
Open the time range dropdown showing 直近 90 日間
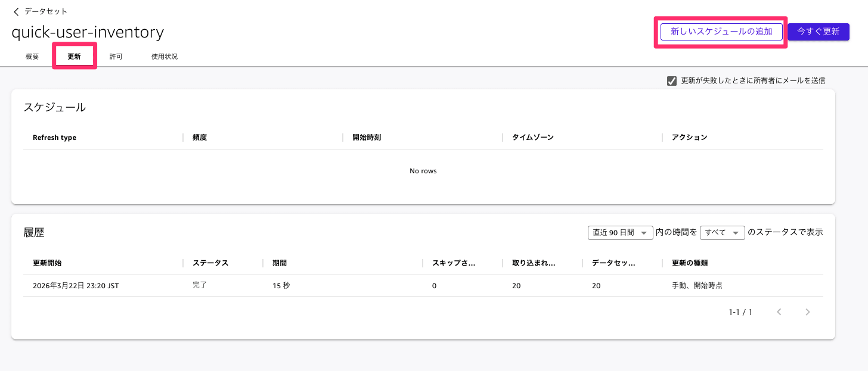620,232
